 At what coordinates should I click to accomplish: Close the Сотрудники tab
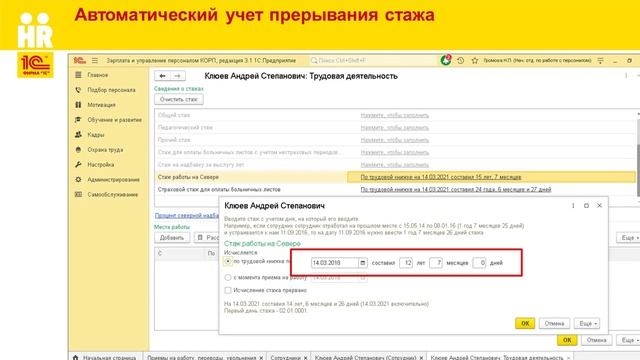305,358
